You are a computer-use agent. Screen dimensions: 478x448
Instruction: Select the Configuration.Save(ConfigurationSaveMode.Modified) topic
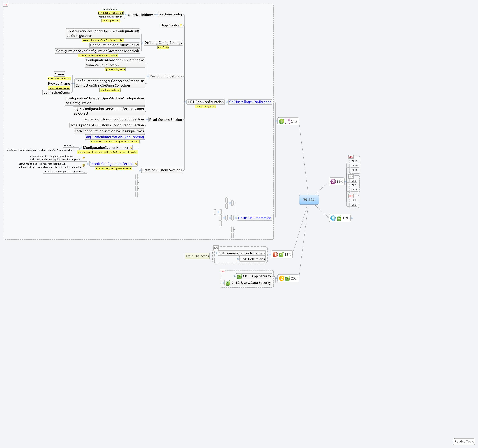[98, 51]
